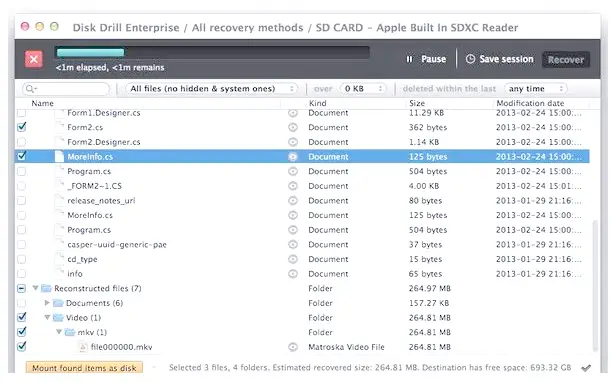Screen dimensions: 613x382
Task: Sort by Modification date column
Action: 530,103
